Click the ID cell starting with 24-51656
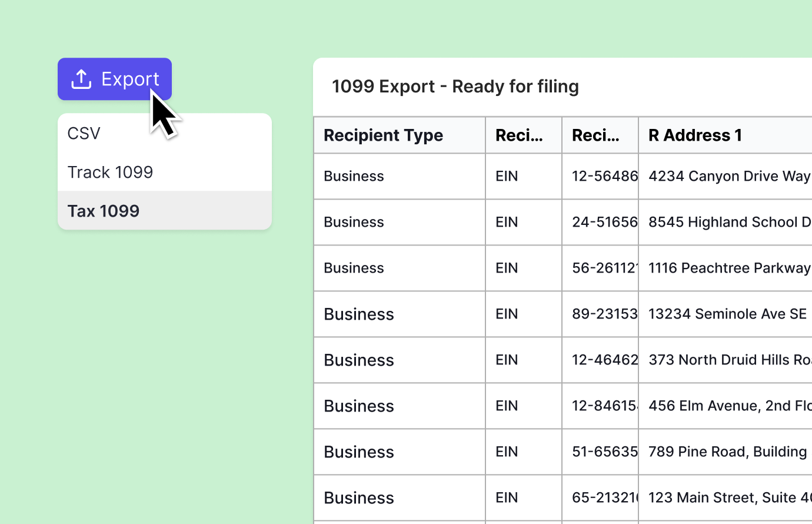812x524 pixels. 604,222
